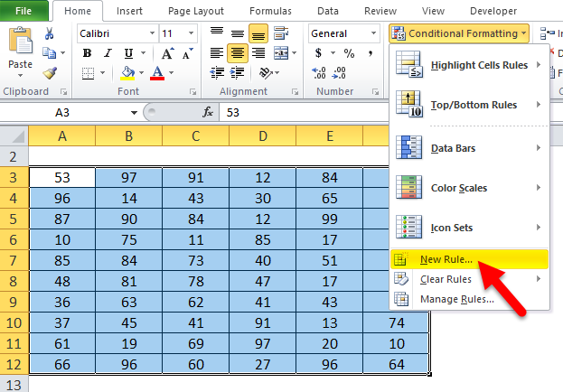Click Decrease Decimal icon
The width and height of the screenshot is (563, 392).
coord(339,73)
